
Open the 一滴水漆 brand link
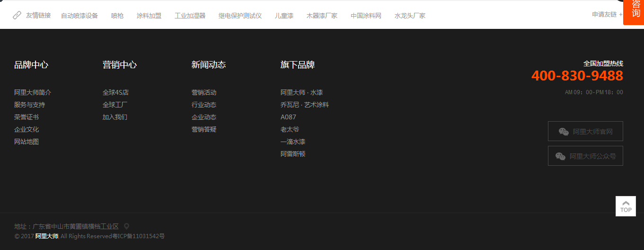[293, 142]
